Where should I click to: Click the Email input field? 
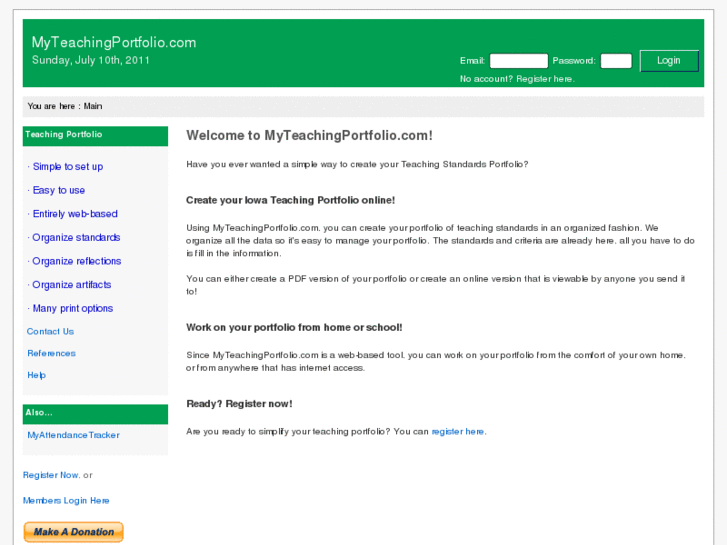click(519, 61)
